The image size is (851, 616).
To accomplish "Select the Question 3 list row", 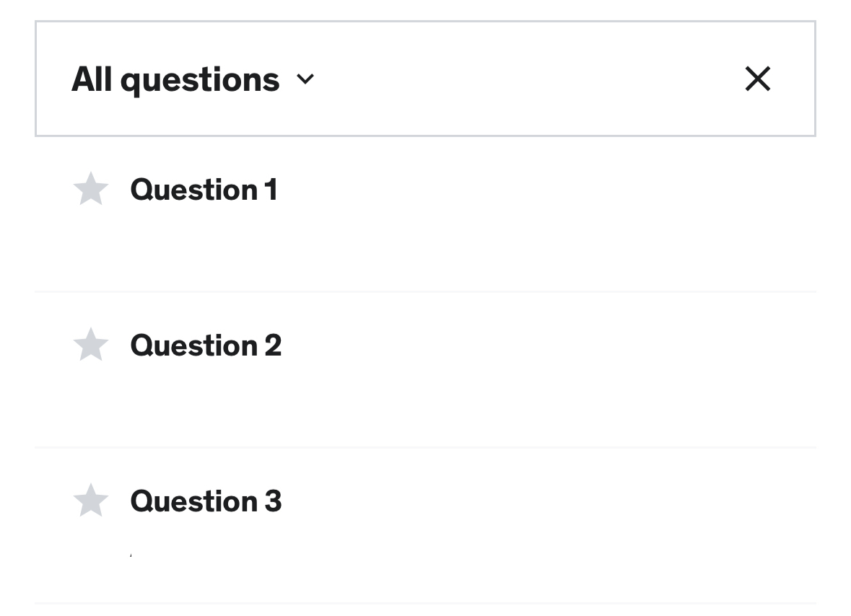I will (462, 527).
